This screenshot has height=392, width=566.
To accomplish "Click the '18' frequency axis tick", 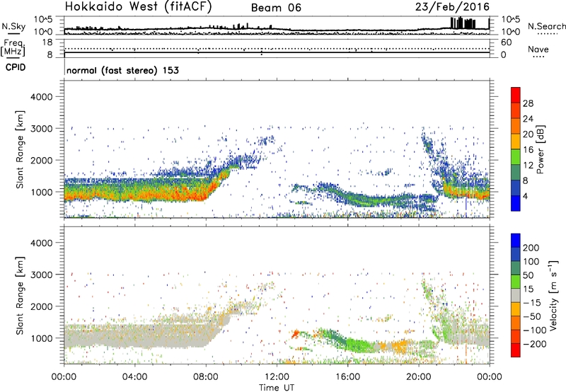I will pos(47,42).
